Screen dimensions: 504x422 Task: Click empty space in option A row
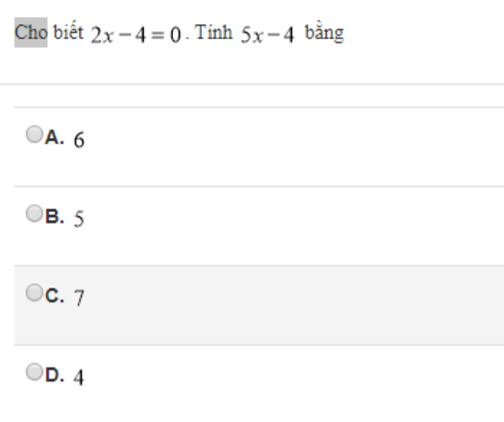[295, 147]
